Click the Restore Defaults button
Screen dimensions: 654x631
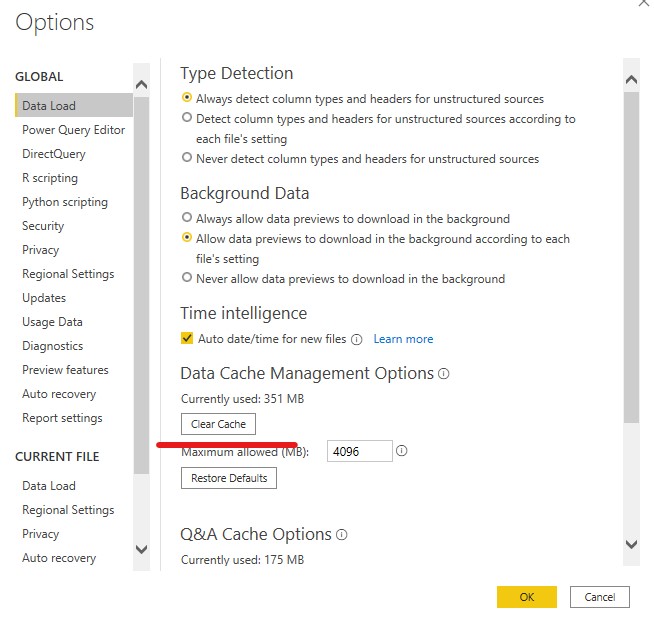[x=229, y=478]
